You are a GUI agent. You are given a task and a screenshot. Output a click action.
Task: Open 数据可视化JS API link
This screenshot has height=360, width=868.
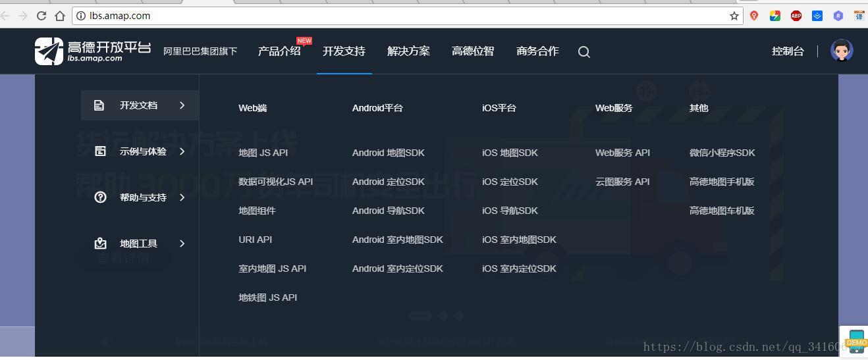(275, 182)
